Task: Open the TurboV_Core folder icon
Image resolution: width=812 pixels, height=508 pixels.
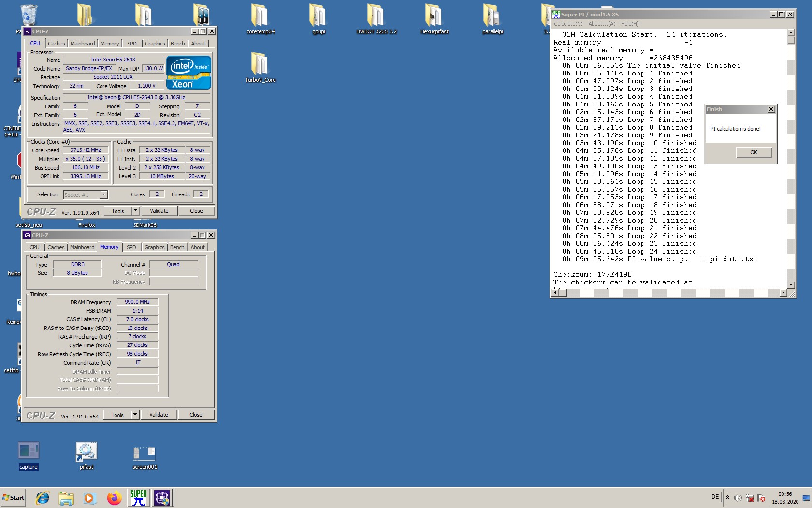Action: coord(260,68)
